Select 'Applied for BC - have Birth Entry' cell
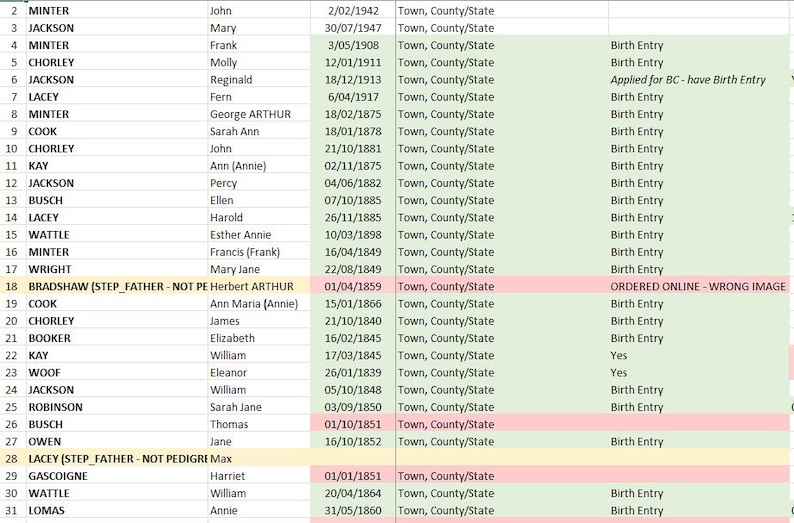Screen dimensions: 794x523 (698, 80)
